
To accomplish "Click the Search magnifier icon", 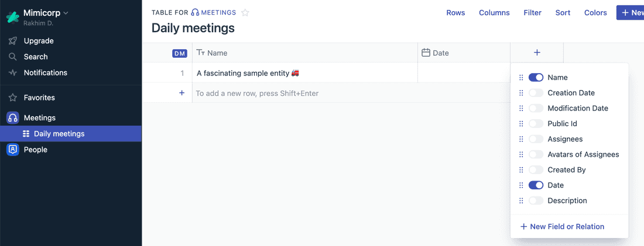I will pos(13,57).
